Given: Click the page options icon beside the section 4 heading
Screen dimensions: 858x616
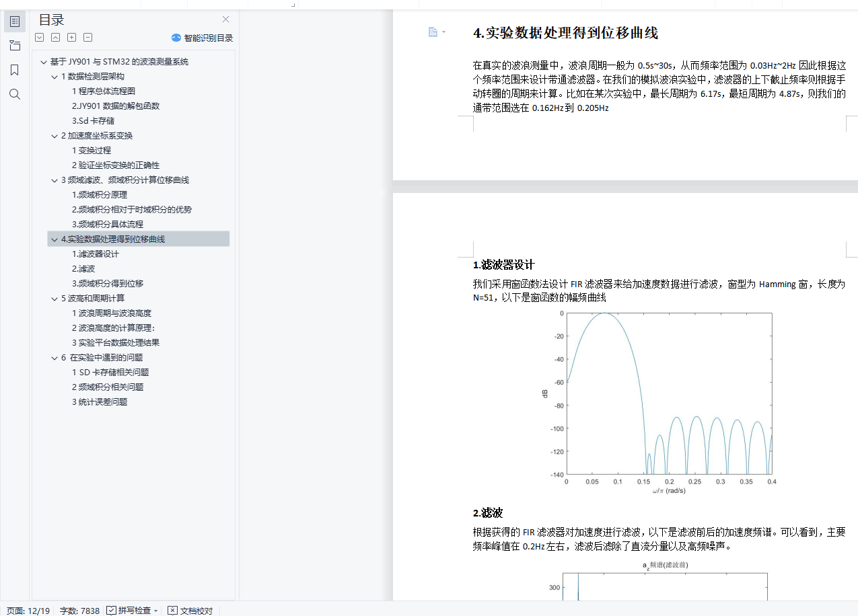Looking at the screenshot, I should pos(433,32).
